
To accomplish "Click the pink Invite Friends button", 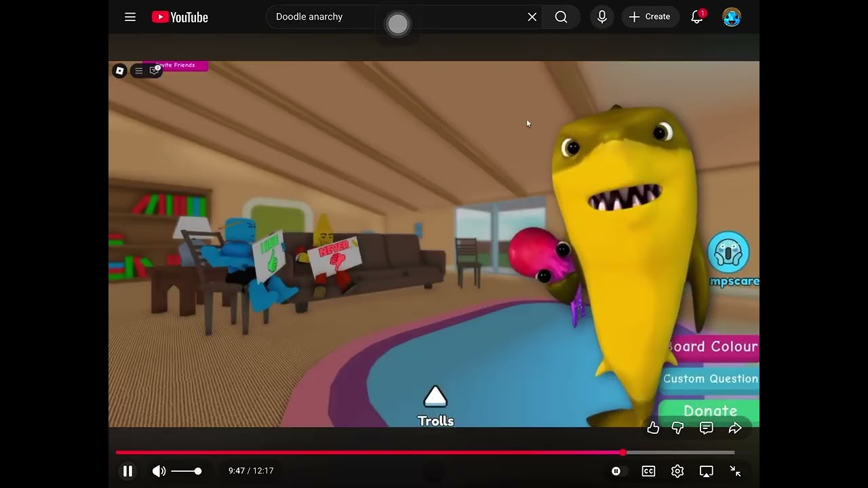I will coord(175,66).
